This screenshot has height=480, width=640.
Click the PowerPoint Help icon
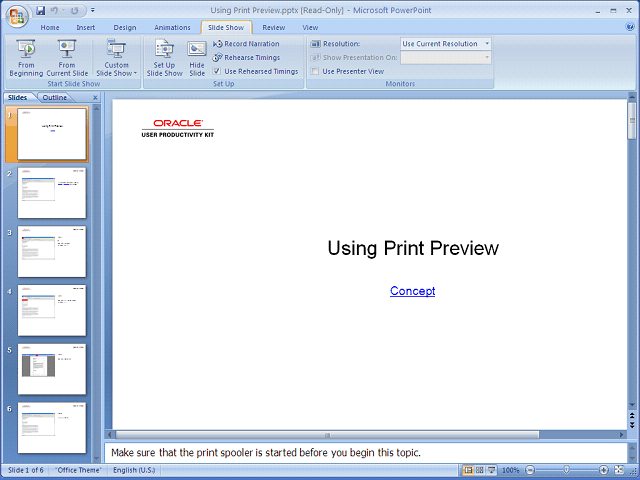coord(629,27)
